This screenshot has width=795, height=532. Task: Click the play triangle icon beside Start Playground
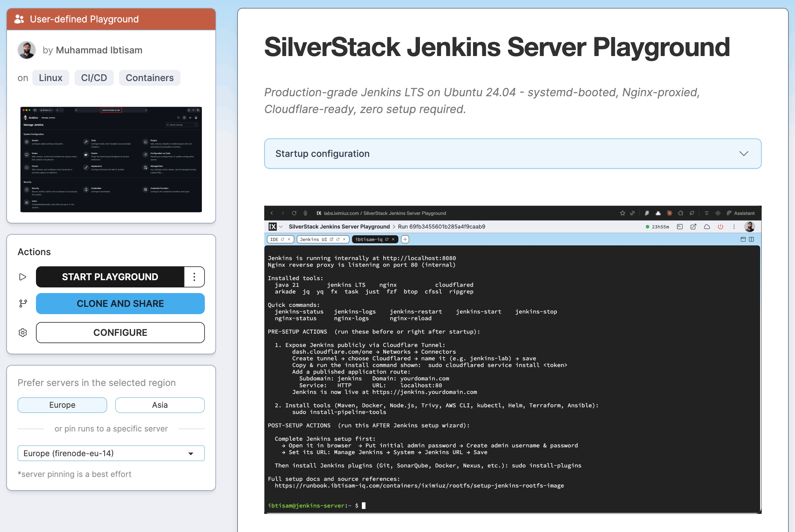[x=23, y=277]
